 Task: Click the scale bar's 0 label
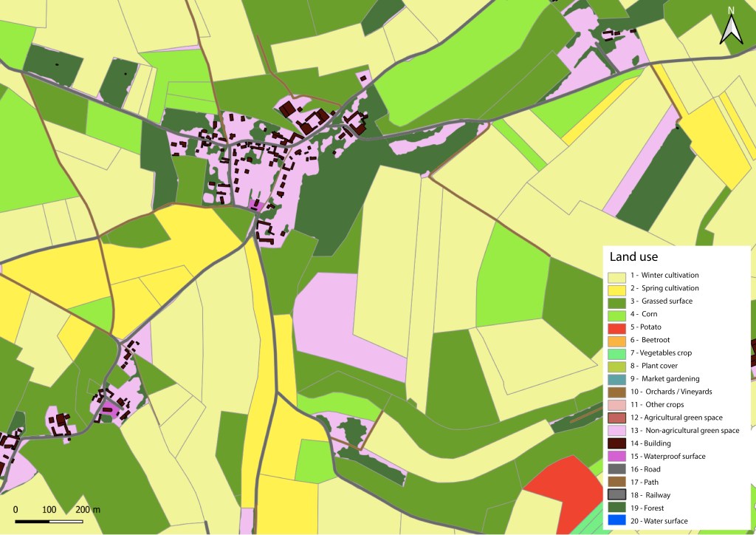(x=16, y=511)
